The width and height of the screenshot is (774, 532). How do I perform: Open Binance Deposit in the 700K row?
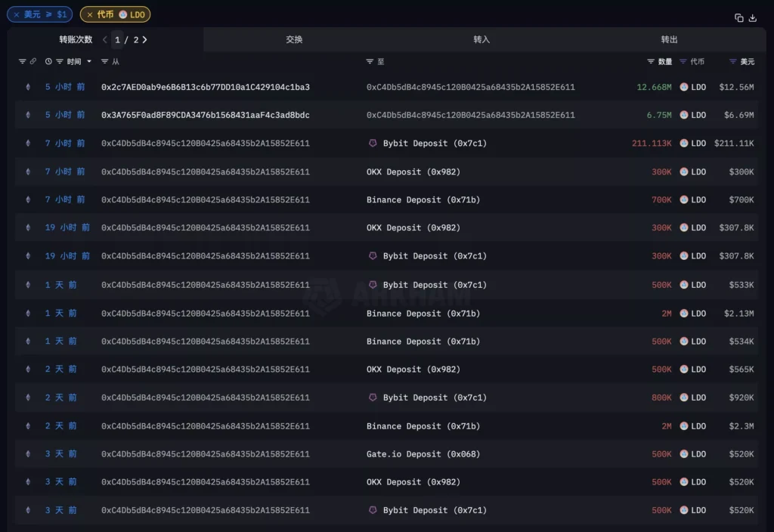pyautogui.click(x=423, y=199)
